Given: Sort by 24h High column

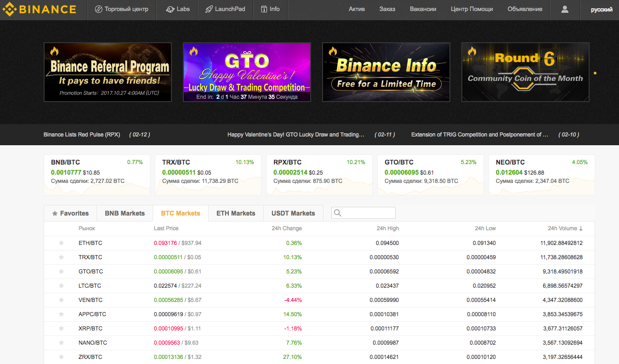Looking at the screenshot, I should coord(388,228).
